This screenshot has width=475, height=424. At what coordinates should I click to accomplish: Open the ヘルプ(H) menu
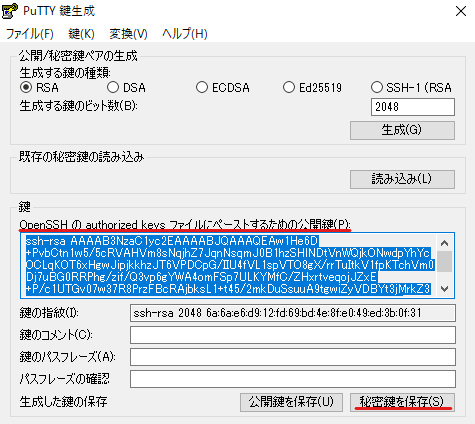(185, 34)
